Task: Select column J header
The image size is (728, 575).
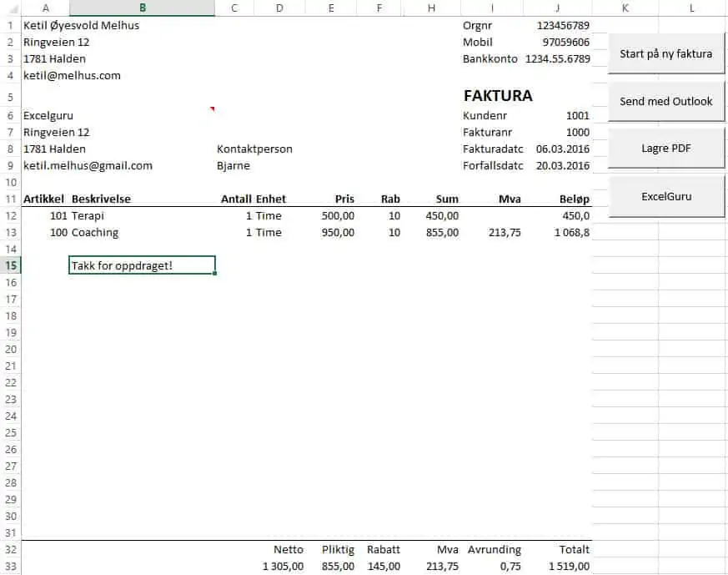Action: tap(557, 8)
